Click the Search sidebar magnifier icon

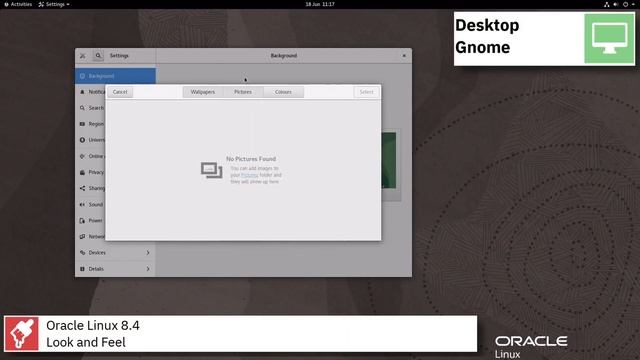[x=82, y=108]
